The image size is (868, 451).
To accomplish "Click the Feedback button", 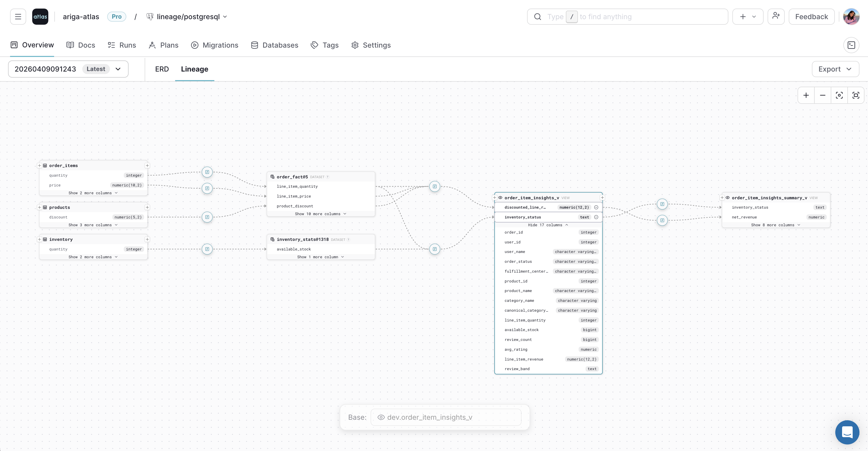I will coord(811,16).
